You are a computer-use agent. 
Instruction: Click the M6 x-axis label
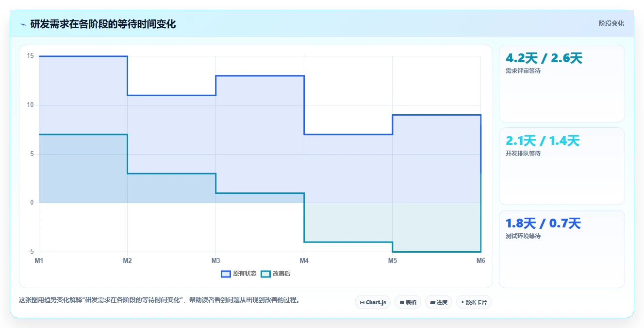[x=480, y=261]
